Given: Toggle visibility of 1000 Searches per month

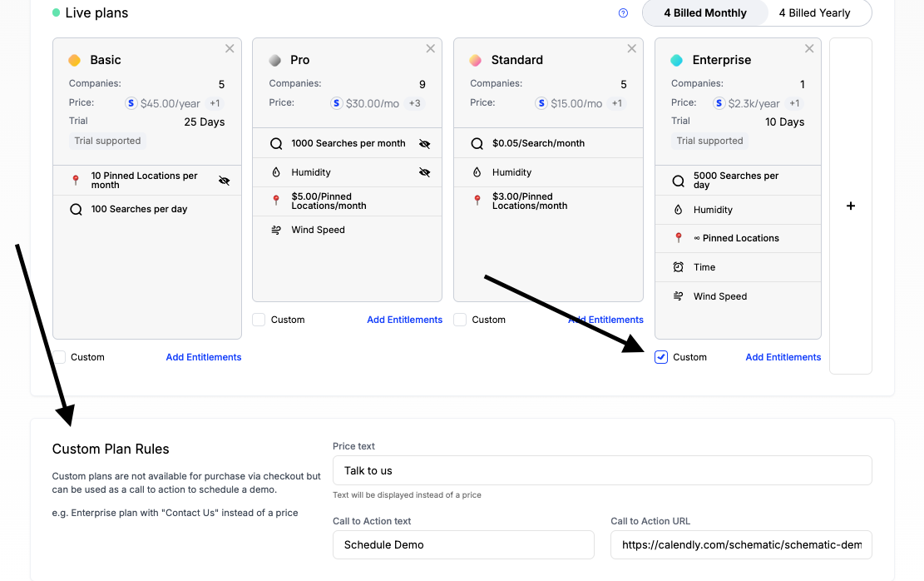Looking at the screenshot, I should pyautogui.click(x=425, y=144).
